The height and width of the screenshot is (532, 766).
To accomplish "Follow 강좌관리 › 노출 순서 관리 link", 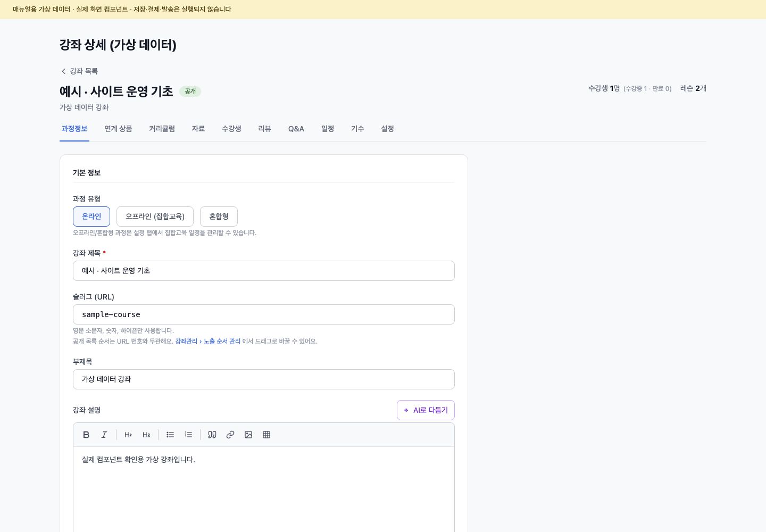I will pos(208,342).
